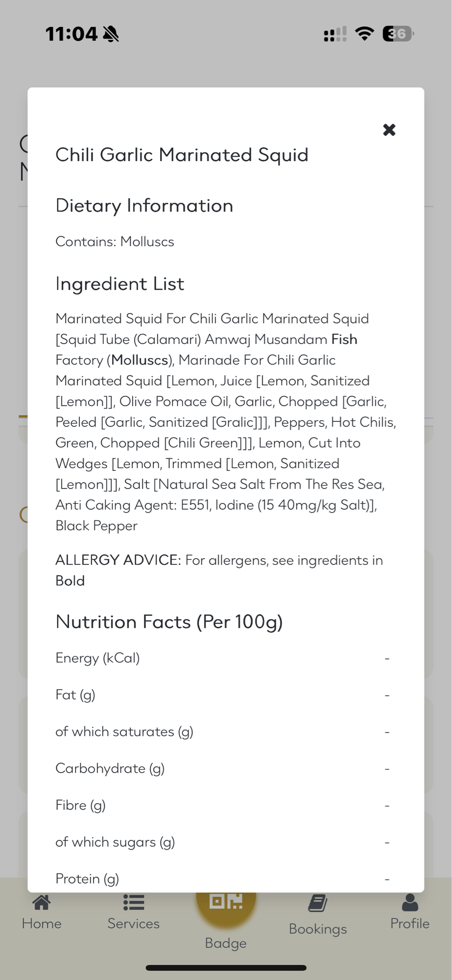Viewport: 452px width, 980px height.
Task: Go to the Profile person icon
Action: pyautogui.click(x=410, y=903)
